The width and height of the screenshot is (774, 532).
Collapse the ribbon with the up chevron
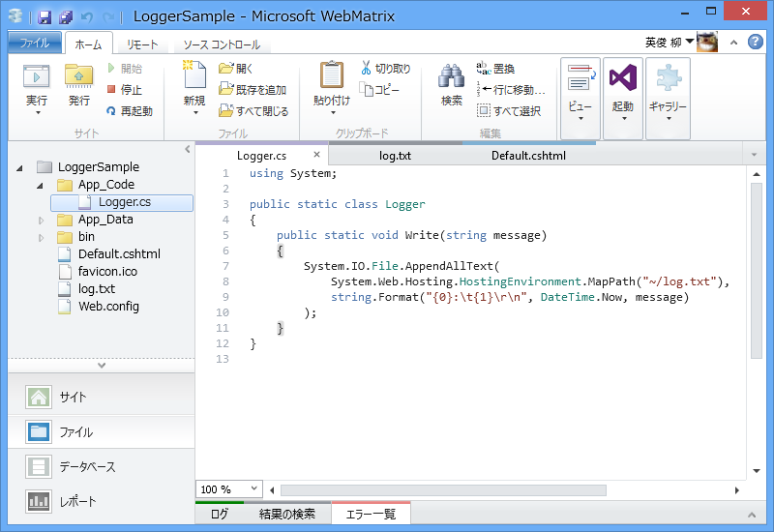click(734, 43)
